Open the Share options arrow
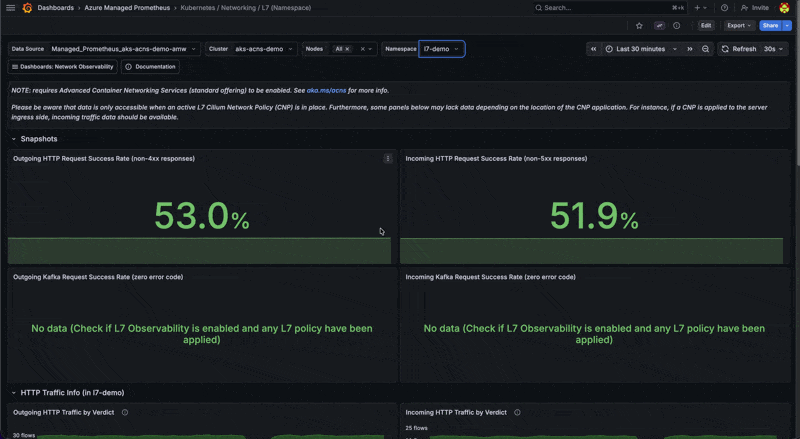800x439 pixels. tap(787, 26)
